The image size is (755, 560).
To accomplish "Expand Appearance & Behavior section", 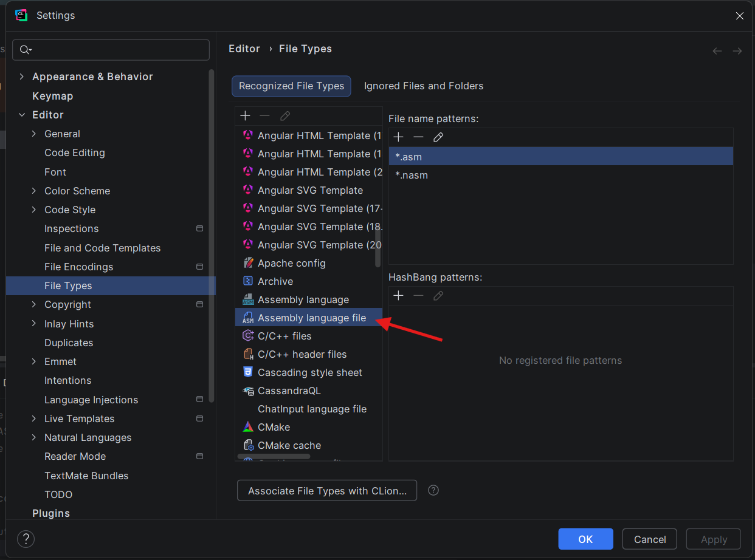I will [22, 77].
